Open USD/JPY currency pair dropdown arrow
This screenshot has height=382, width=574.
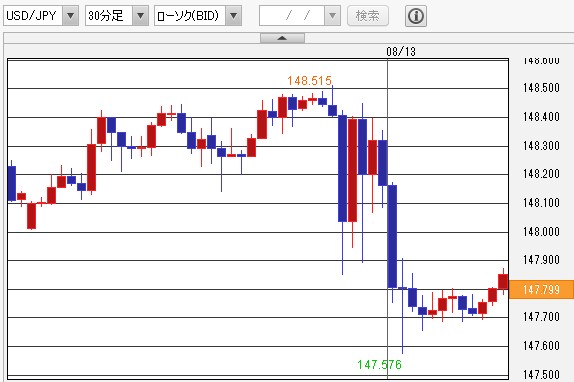(71, 16)
